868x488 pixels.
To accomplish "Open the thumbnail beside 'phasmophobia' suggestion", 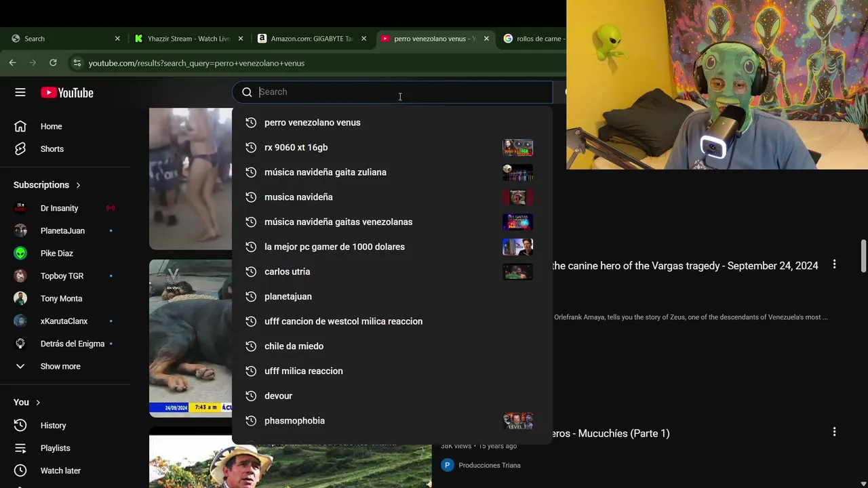I will (x=517, y=421).
